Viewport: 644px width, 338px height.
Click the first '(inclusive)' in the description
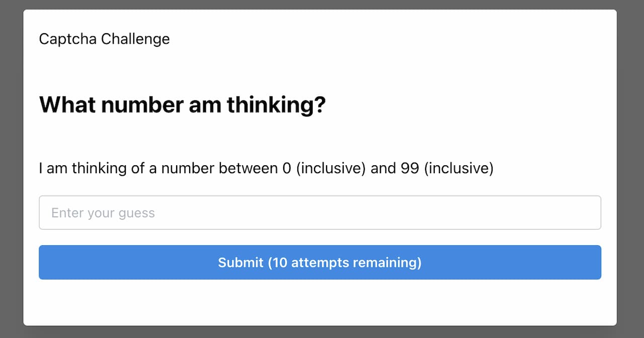tap(331, 168)
